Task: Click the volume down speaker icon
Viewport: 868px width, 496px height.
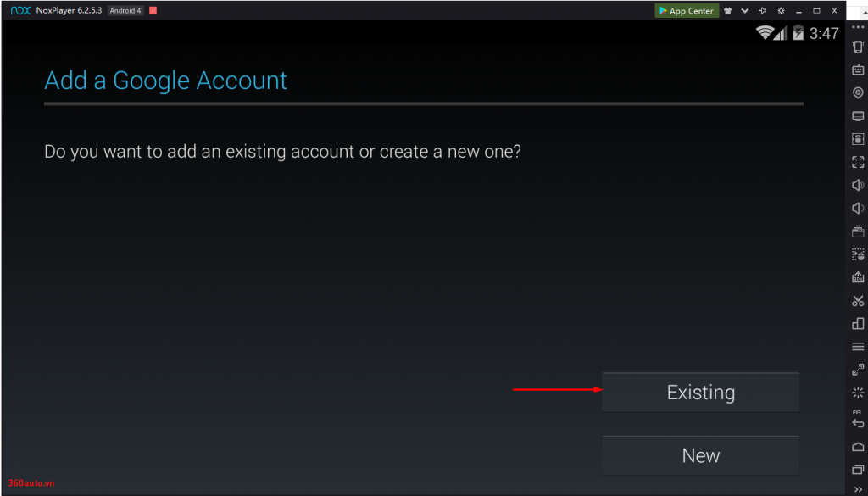Action: 858,208
